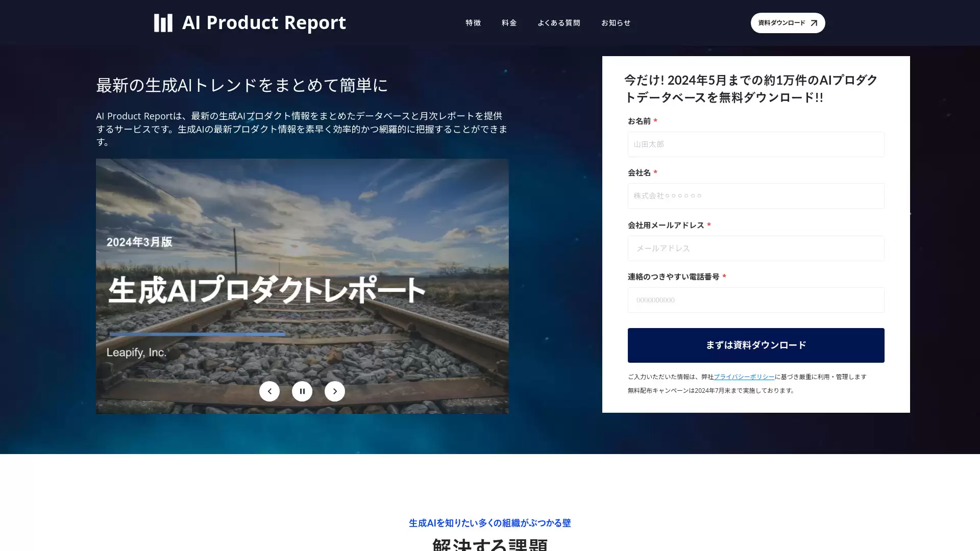Open the 料金 menu item
980x551 pixels.
click(x=509, y=23)
